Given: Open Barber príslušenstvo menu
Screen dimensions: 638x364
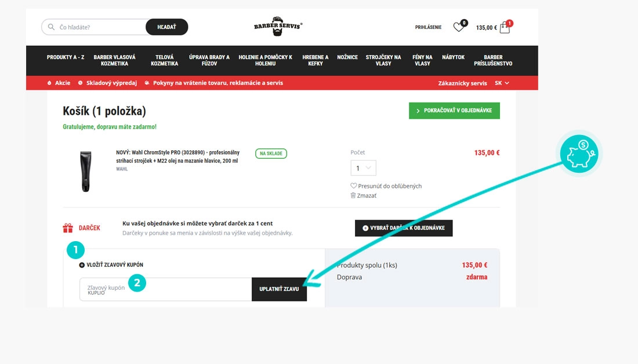Looking at the screenshot, I should click(493, 61).
